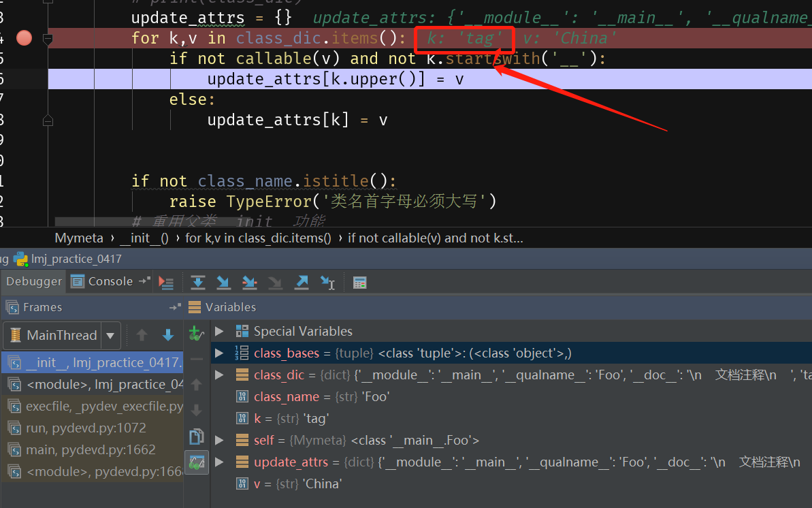
Task: Click the Console tab's window icon
Action: [78, 281]
